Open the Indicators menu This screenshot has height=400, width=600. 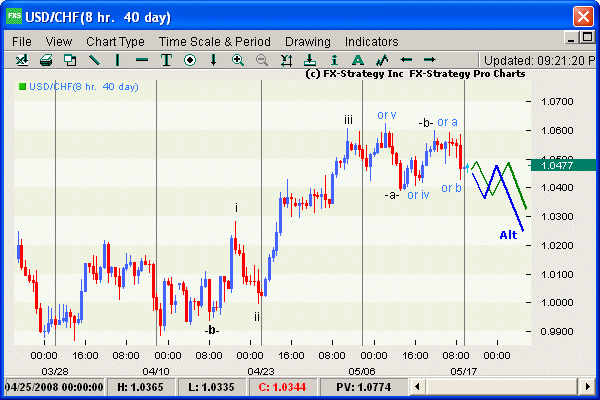pyautogui.click(x=372, y=41)
